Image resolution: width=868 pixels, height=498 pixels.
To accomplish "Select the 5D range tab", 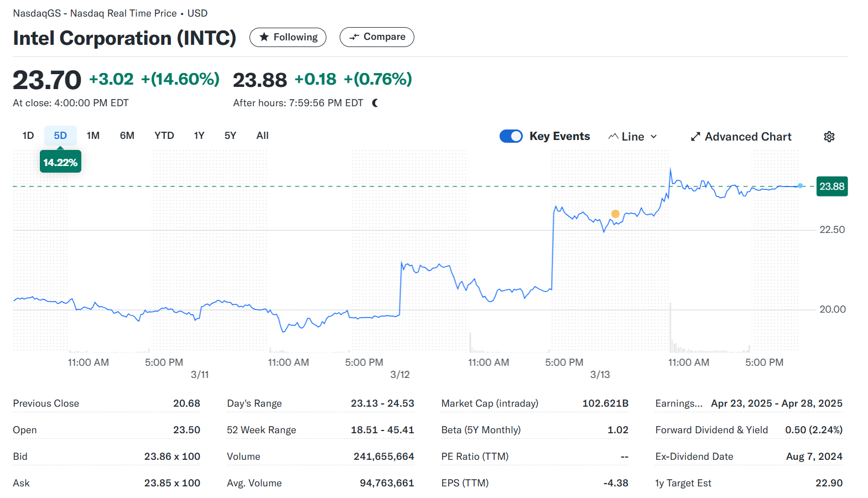I will pos(60,136).
